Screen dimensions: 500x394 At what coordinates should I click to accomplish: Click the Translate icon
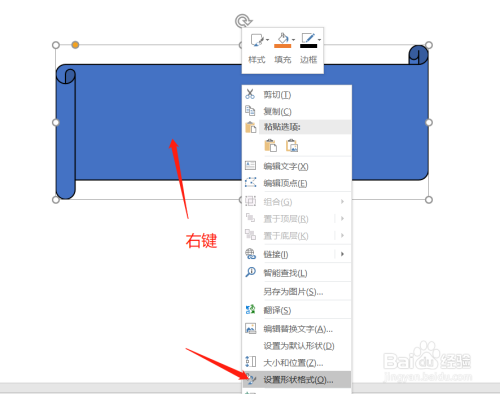point(250,310)
